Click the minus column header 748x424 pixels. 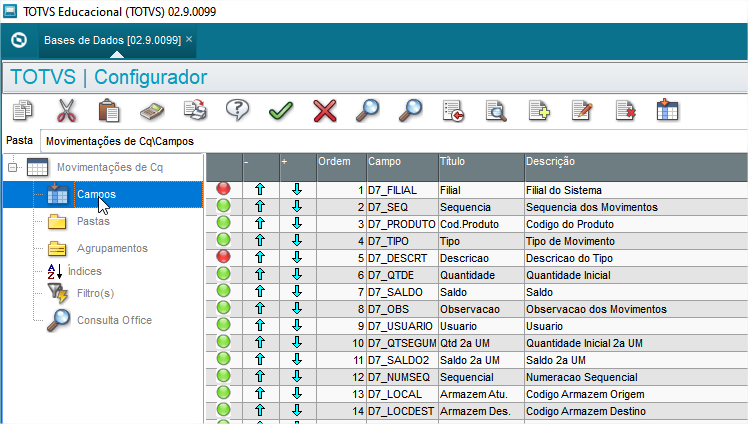pos(261,167)
